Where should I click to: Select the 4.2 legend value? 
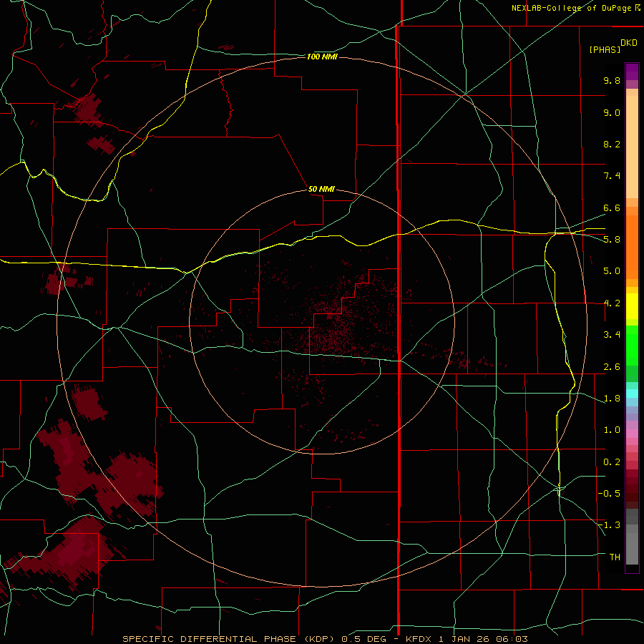(x=612, y=303)
